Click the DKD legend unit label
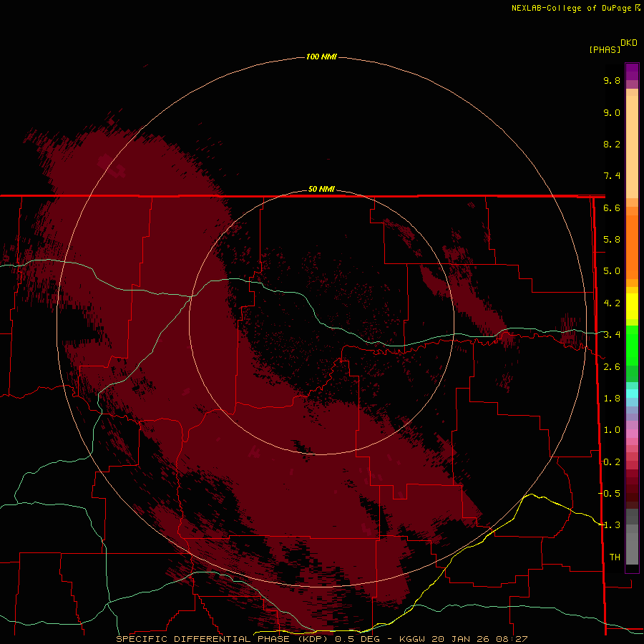Image resolution: width=644 pixels, height=644 pixels. point(629,42)
